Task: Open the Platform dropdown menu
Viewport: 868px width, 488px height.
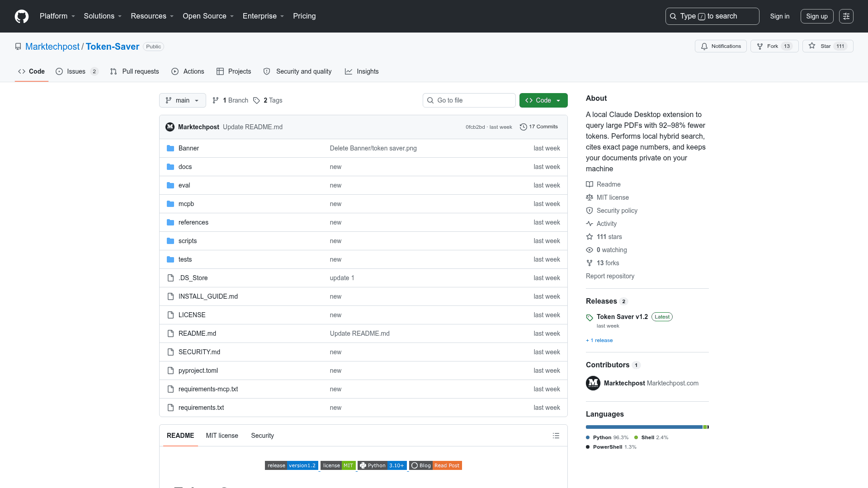Action: tap(57, 16)
